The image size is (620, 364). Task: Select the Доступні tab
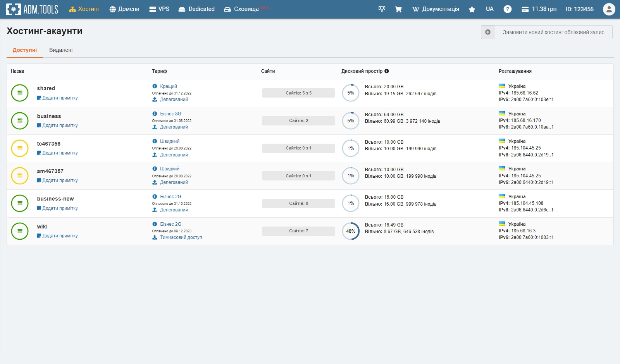tap(25, 50)
